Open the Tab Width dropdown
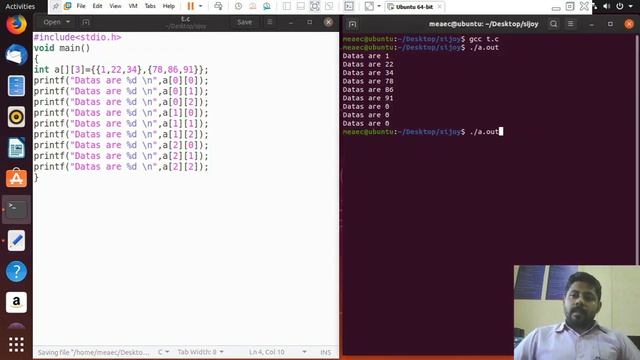Image resolution: width=640 pixels, height=360 pixels. click(200, 352)
